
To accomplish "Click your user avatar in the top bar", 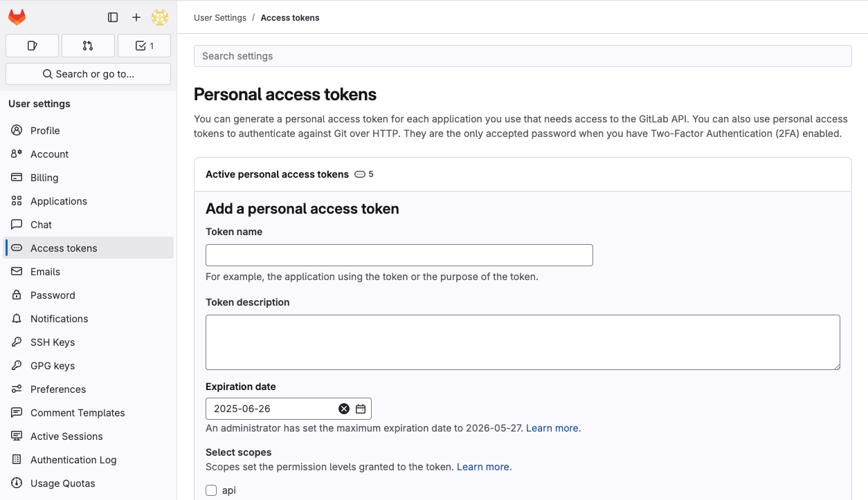I will tap(159, 17).
